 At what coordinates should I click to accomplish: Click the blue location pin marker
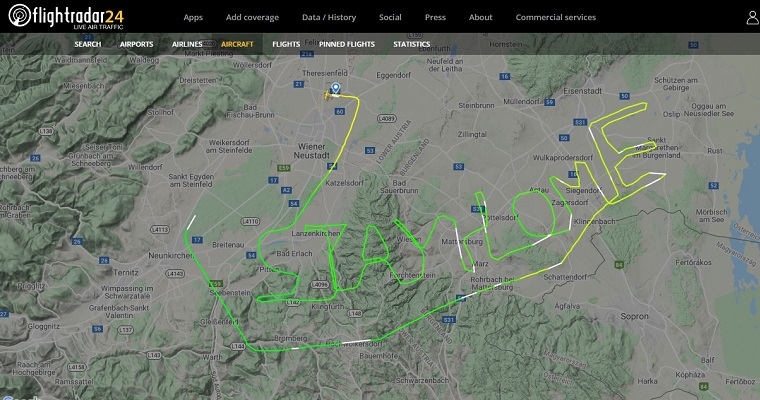335,88
